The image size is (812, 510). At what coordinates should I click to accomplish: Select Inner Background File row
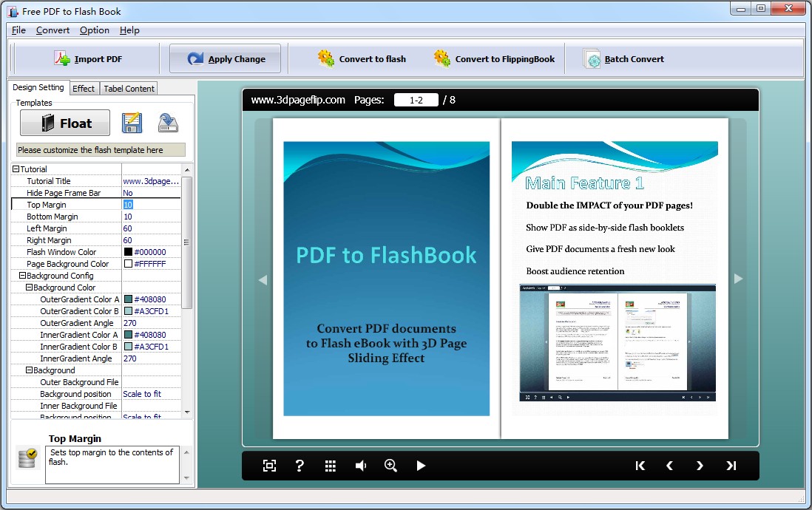pyautogui.click(x=96, y=406)
